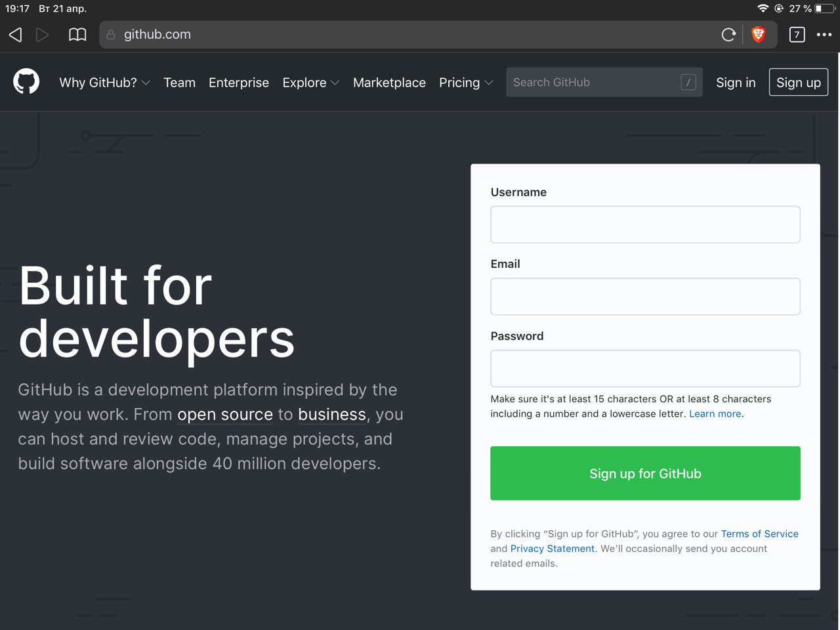Open the Terms of Service link

click(760, 534)
